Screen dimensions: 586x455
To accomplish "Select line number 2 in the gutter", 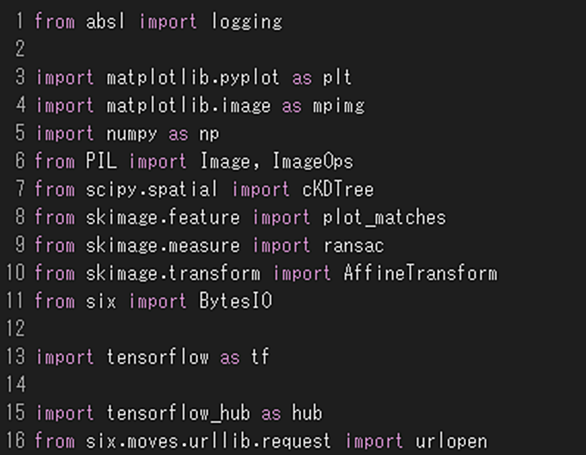I will point(20,49).
